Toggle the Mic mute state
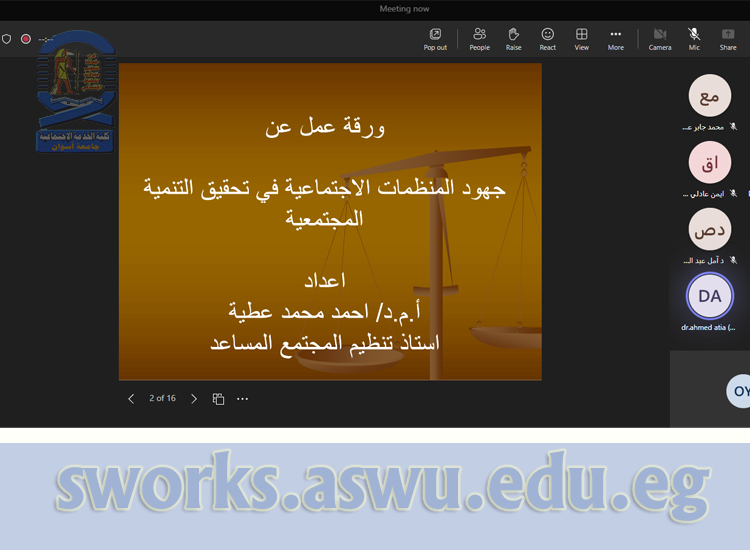 pyautogui.click(x=694, y=38)
